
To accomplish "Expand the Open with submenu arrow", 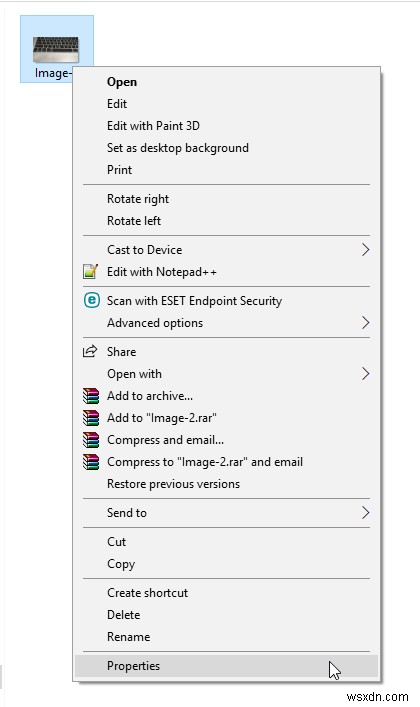I will [365, 374].
